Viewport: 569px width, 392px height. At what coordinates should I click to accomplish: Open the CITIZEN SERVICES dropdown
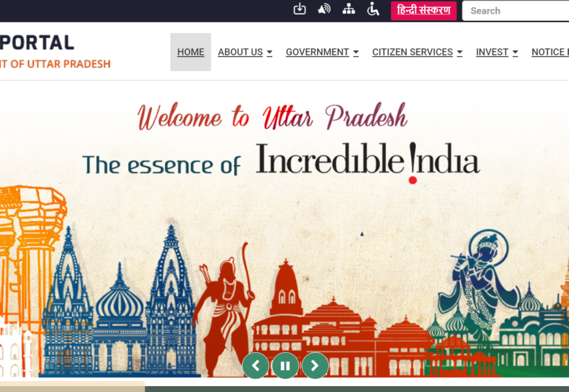click(x=417, y=52)
